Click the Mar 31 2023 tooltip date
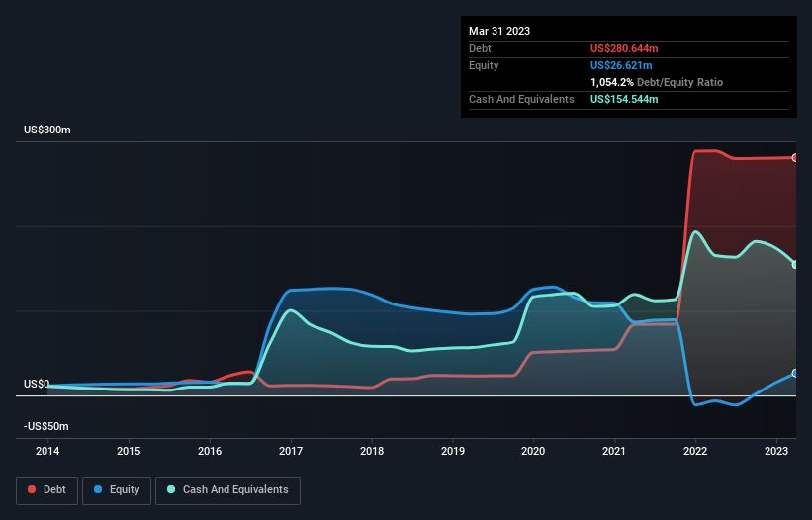 tap(499, 31)
